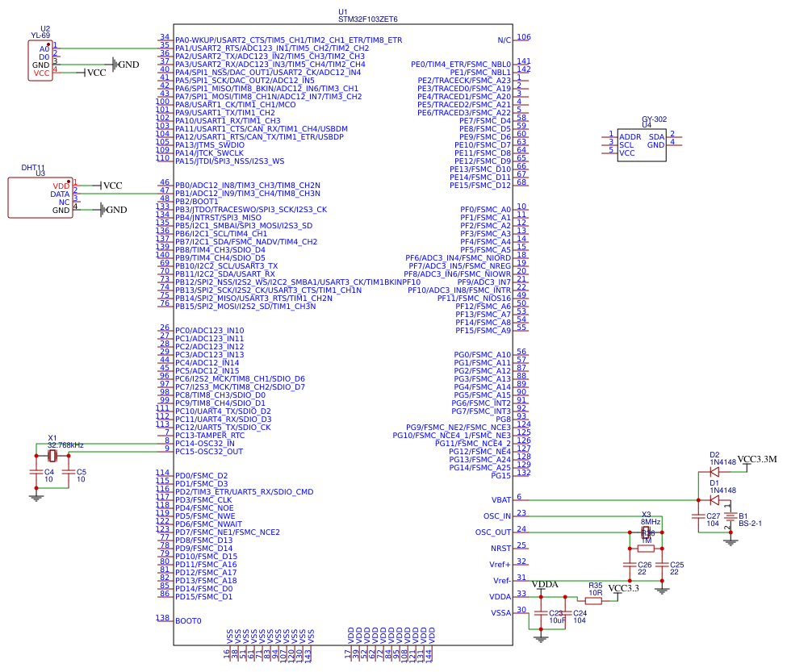
Task: Click the PC15-OSC32_OUT pin label
Action: (x=209, y=451)
